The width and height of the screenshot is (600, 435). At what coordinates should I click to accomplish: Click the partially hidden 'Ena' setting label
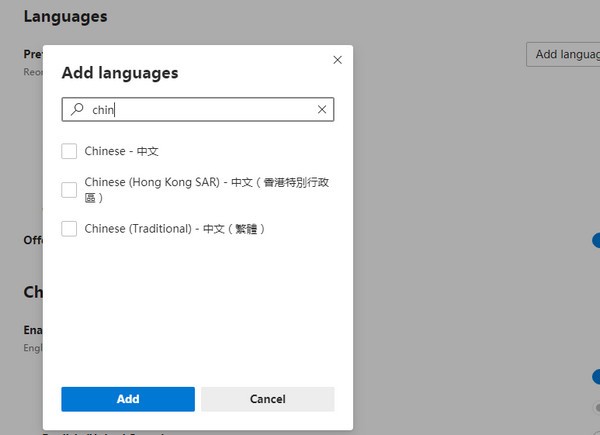pos(32,329)
